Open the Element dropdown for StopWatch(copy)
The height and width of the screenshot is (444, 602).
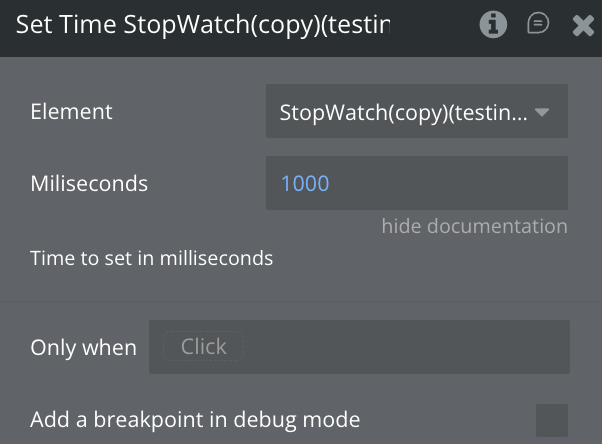404,112
